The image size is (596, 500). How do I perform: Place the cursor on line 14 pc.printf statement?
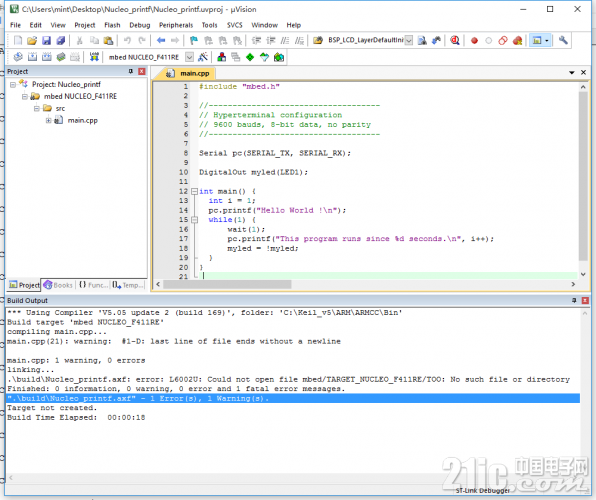277,210
